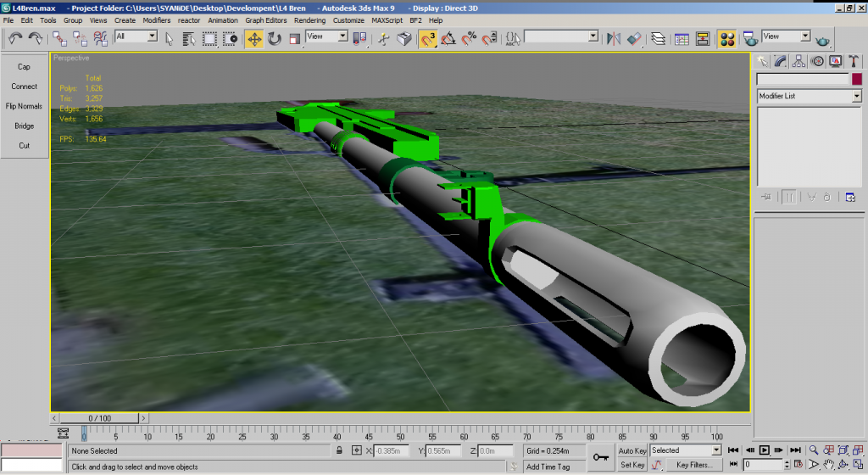Open the Motion command panel
The image size is (868, 475).
[x=817, y=61]
